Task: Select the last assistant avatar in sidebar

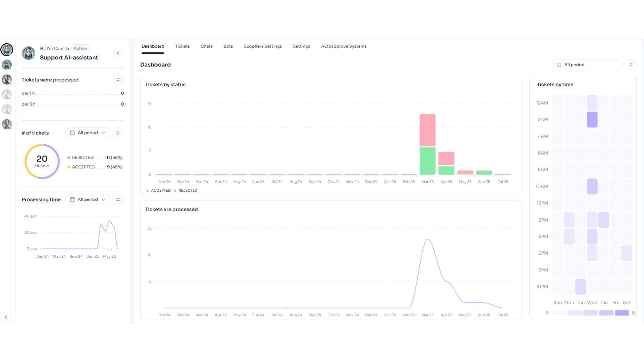Action: coord(7,124)
